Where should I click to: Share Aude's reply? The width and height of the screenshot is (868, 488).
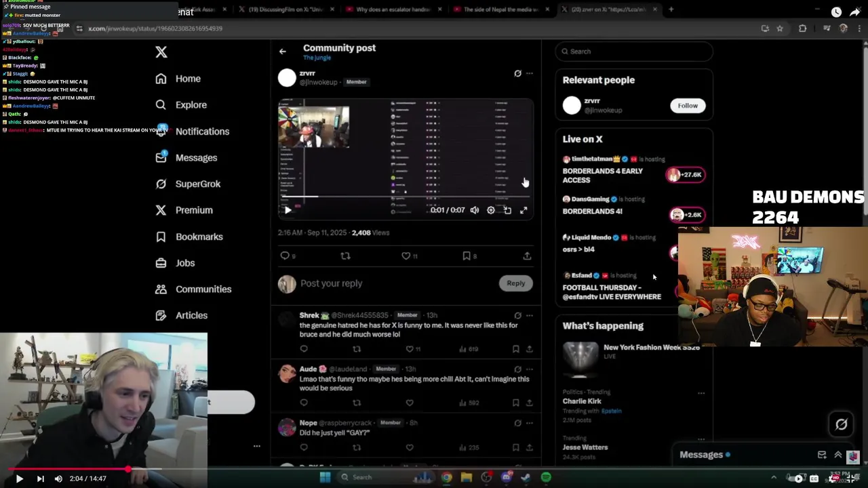530,403
